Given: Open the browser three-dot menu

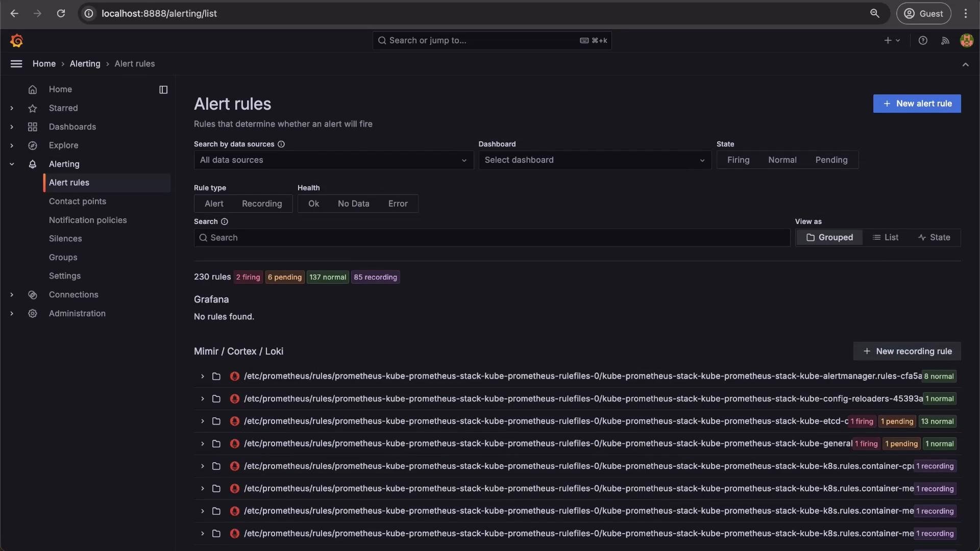Looking at the screenshot, I should pos(965,13).
